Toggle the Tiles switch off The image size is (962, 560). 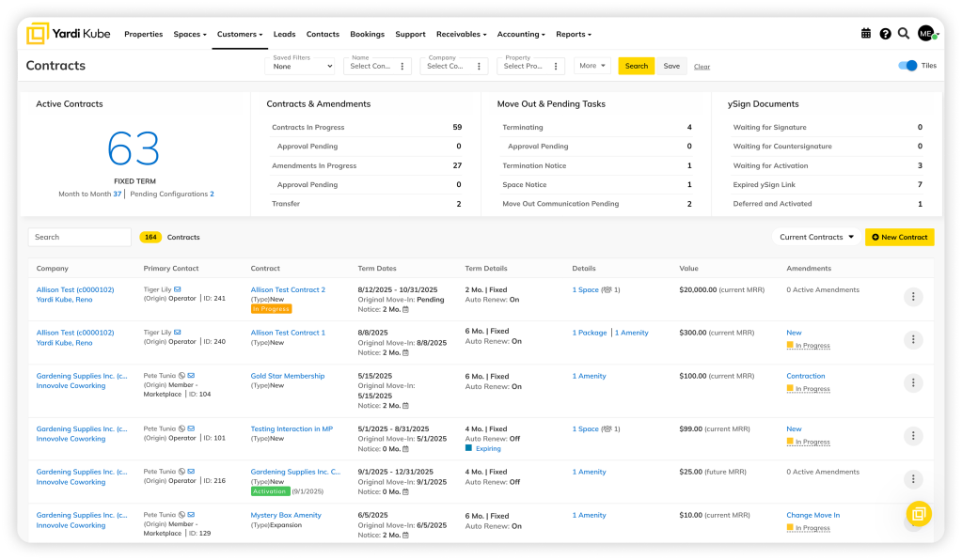point(907,66)
